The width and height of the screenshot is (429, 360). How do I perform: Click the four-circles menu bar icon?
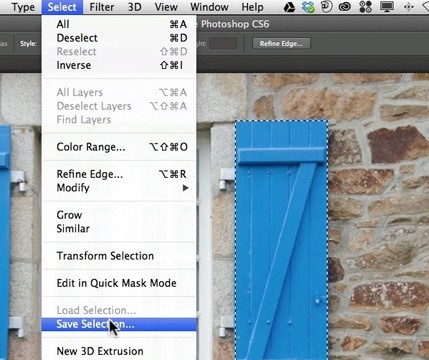365,7
